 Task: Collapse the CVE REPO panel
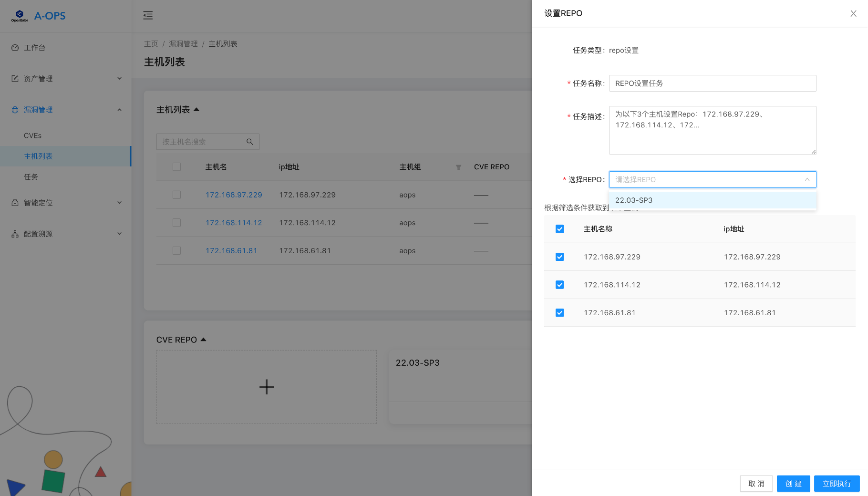click(x=203, y=339)
